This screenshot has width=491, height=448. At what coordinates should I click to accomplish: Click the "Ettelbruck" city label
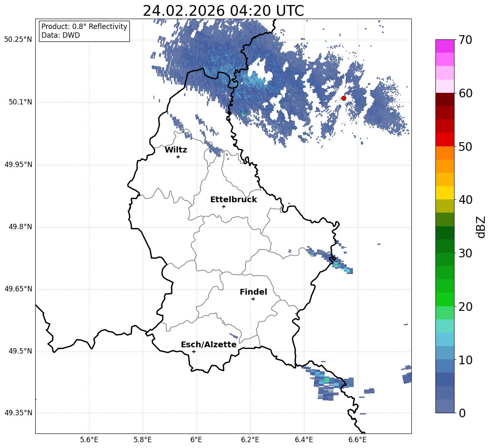[233, 200]
